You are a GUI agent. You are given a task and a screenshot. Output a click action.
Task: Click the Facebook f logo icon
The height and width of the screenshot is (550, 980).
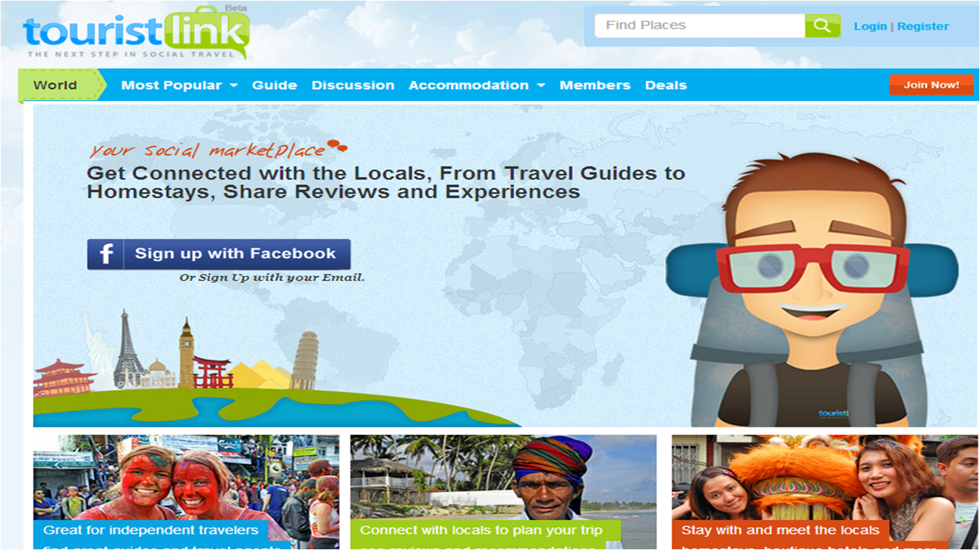pos(106,254)
